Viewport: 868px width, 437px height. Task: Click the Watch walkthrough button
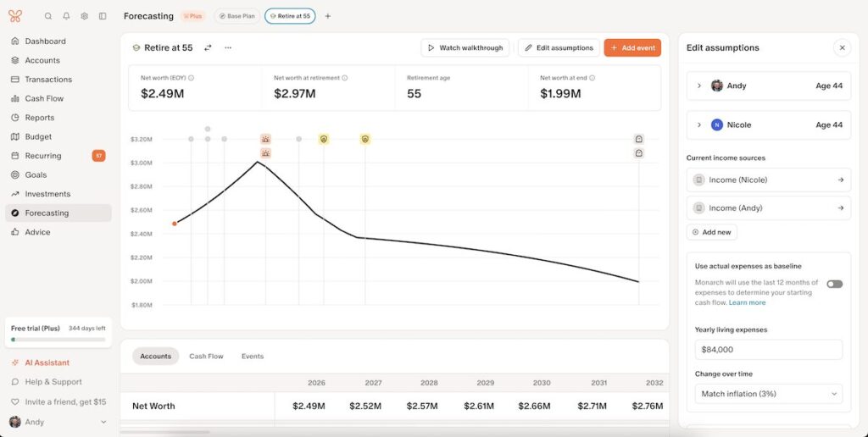click(x=465, y=47)
